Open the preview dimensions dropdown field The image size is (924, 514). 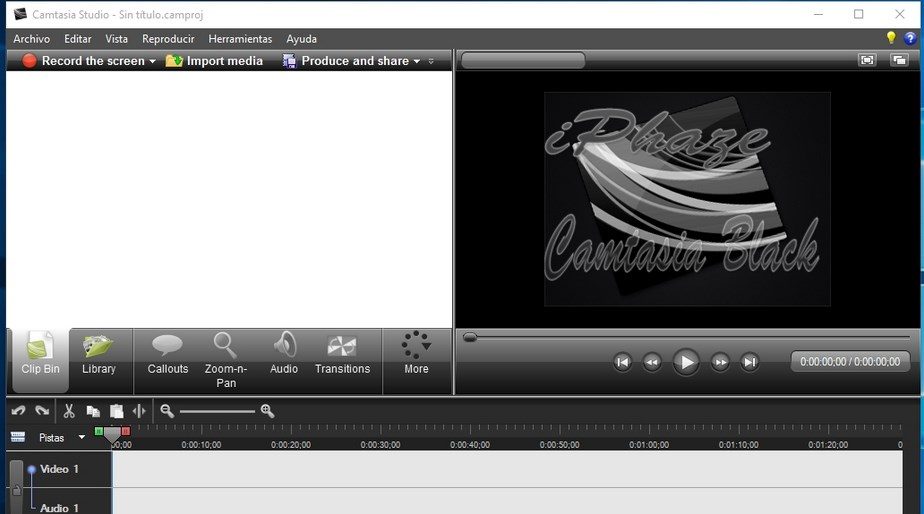tap(523, 60)
